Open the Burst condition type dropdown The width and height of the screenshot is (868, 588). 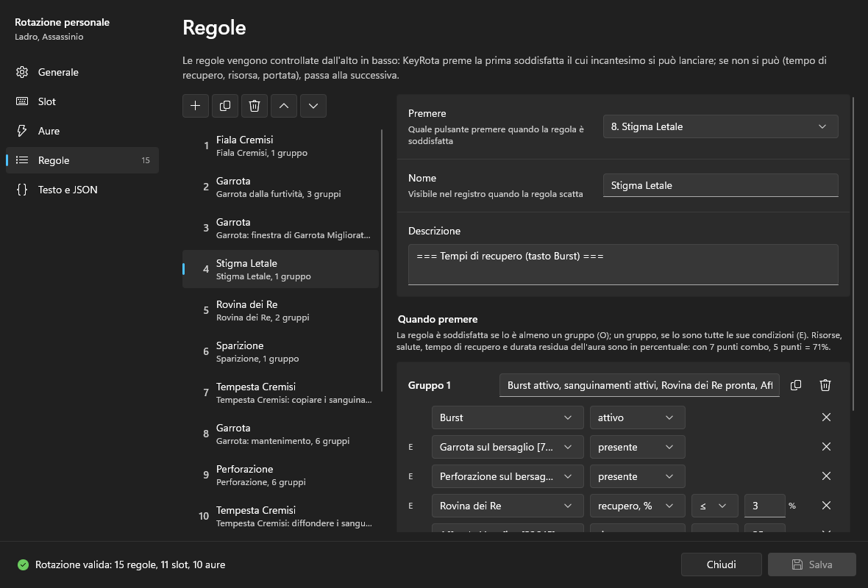click(x=507, y=417)
